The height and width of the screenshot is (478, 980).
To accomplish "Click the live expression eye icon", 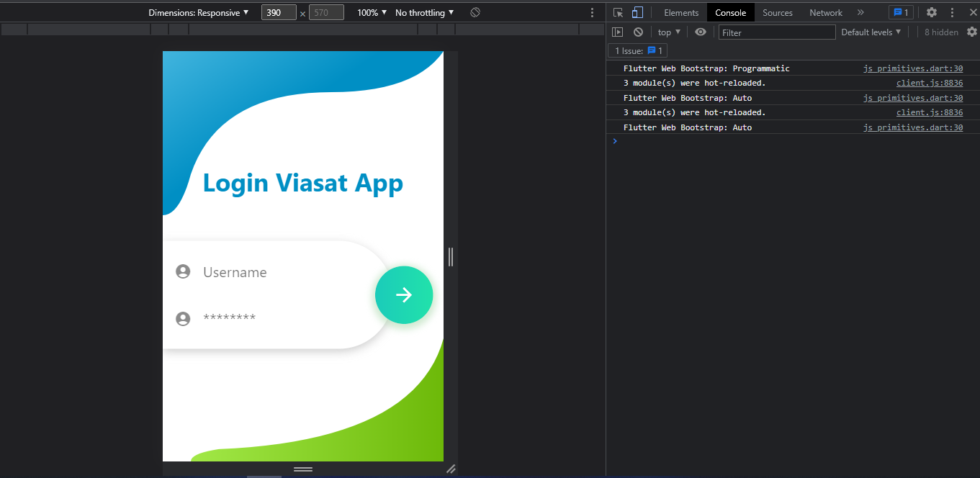I will (701, 32).
